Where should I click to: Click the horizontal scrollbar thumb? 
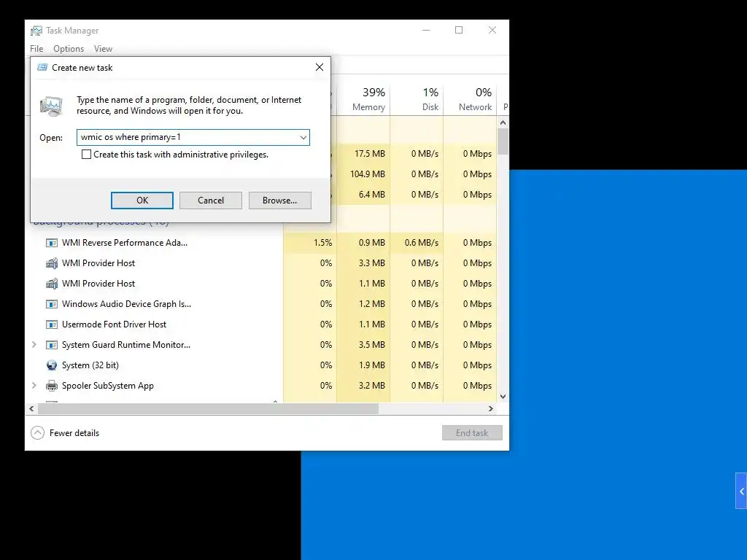[208, 408]
